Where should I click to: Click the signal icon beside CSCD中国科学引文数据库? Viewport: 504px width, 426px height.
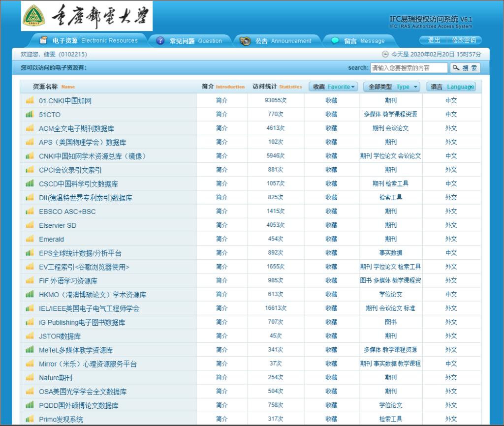30,183
